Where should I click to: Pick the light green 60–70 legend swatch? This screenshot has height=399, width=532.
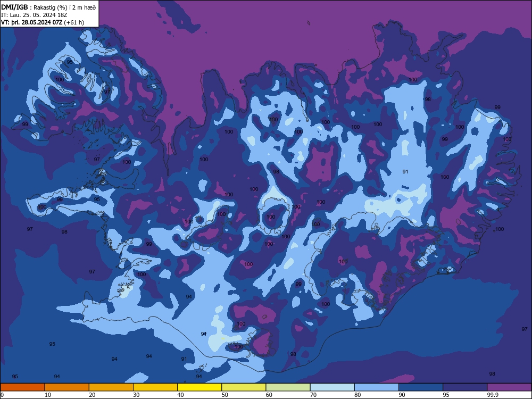pyautogui.click(x=288, y=387)
